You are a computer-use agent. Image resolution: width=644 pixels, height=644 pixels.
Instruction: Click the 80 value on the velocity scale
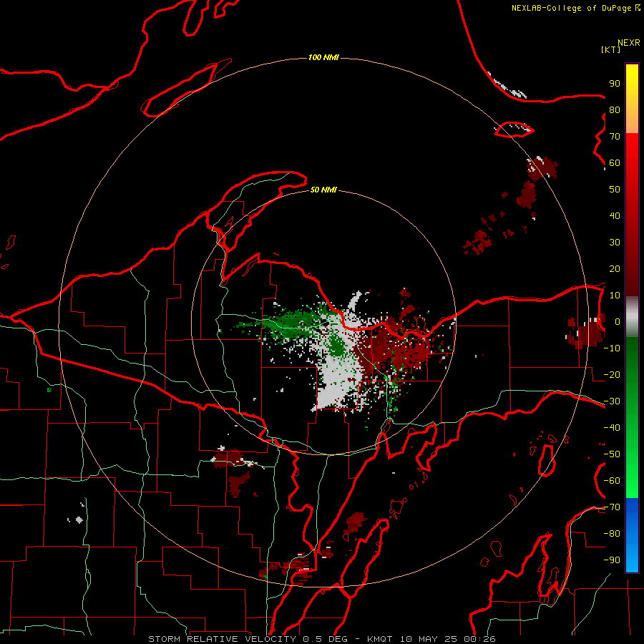(615, 109)
